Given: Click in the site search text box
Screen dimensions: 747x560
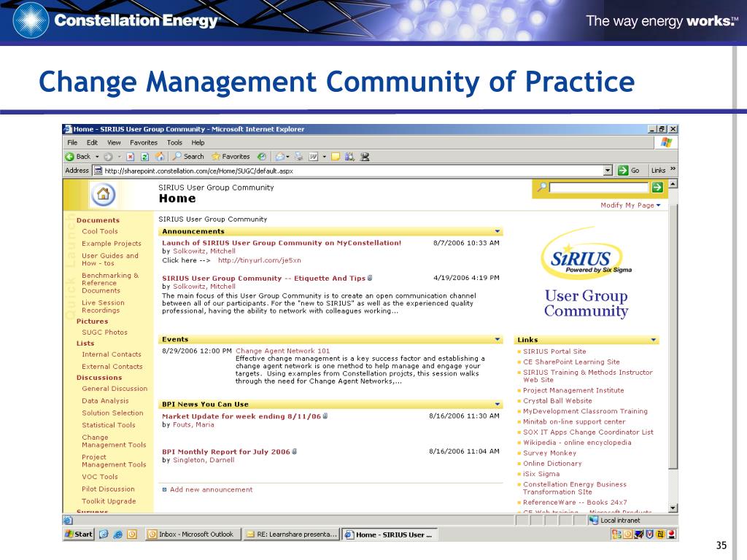Looking at the screenshot, I should pyautogui.click(x=599, y=187).
